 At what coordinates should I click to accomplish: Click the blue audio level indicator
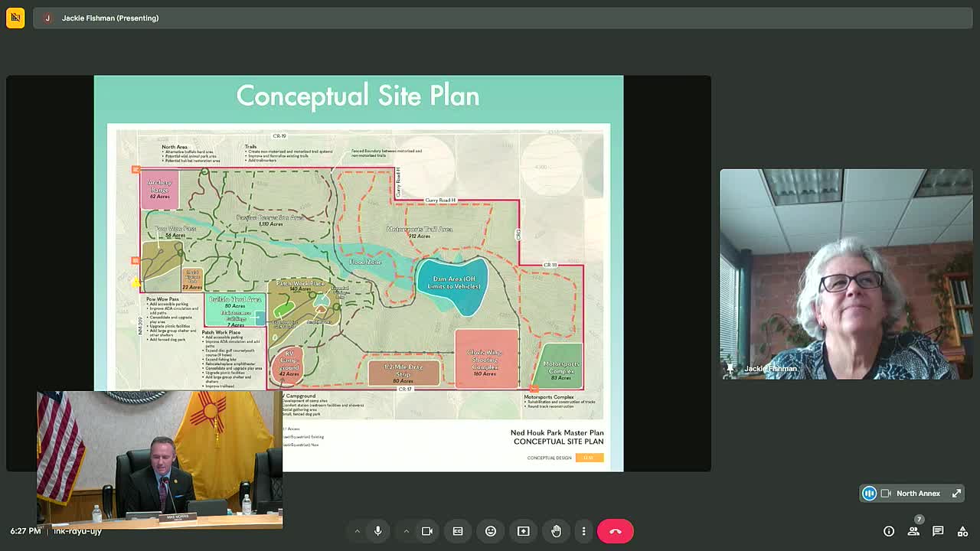(869, 493)
